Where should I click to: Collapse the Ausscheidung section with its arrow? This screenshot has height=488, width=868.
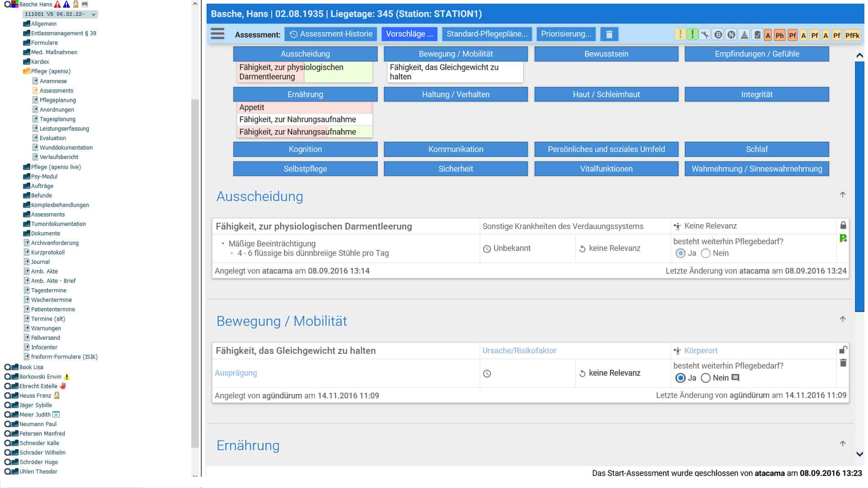[x=843, y=195]
